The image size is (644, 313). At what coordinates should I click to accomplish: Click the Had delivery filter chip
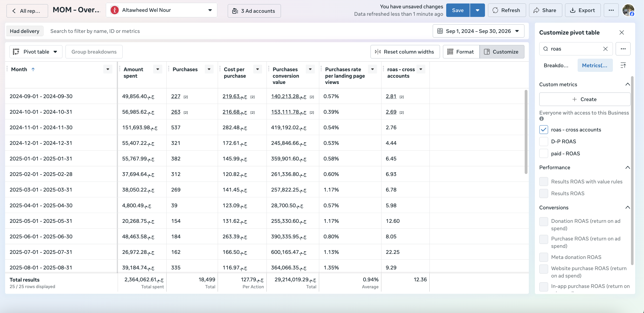(25, 31)
